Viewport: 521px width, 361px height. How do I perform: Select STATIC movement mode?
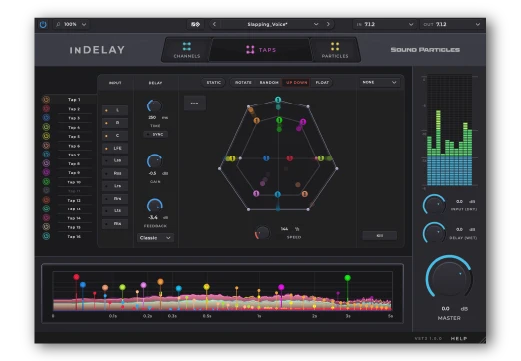point(214,82)
